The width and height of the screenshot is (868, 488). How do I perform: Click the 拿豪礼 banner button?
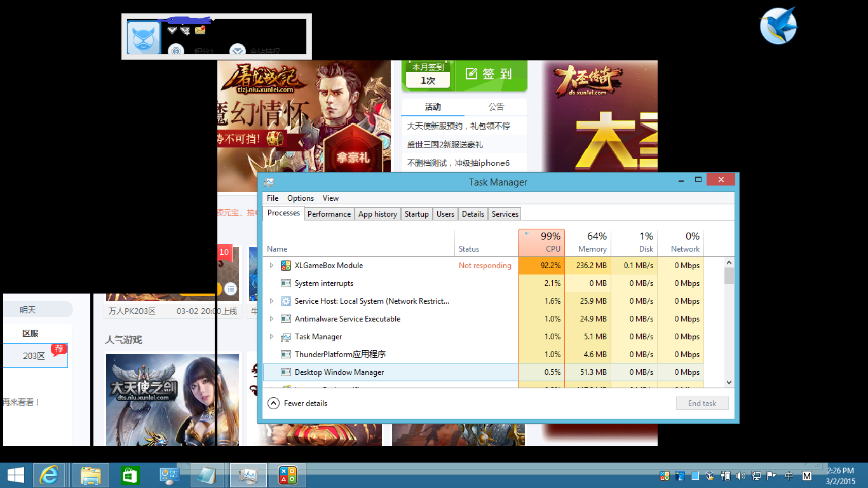[x=353, y=158]
